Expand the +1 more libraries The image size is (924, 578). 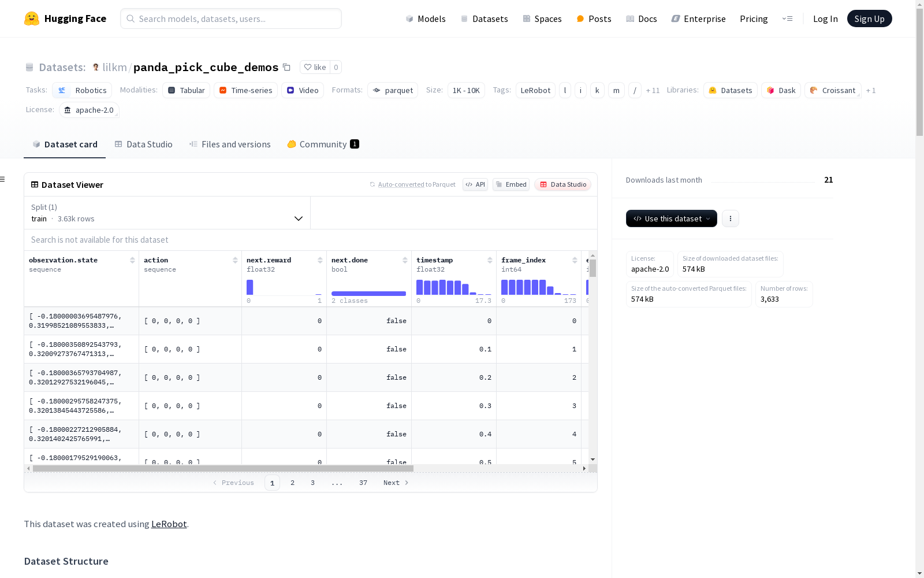point(871,90)
